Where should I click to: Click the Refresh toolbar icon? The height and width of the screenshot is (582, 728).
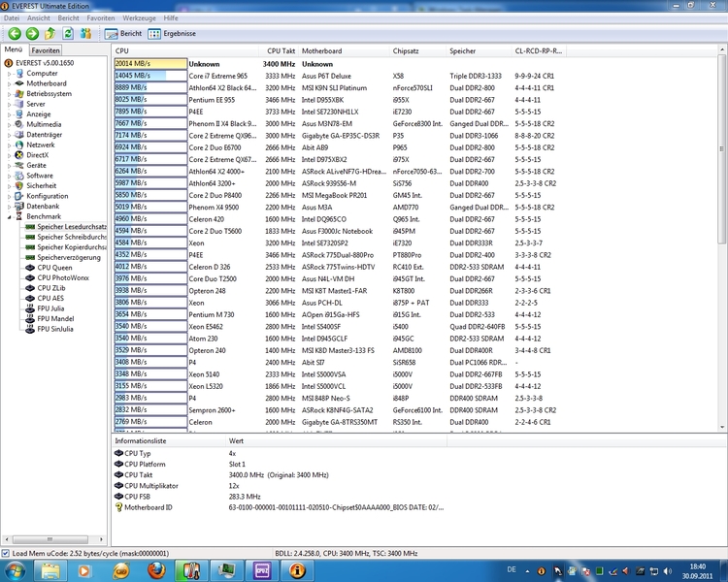[68, 33]
